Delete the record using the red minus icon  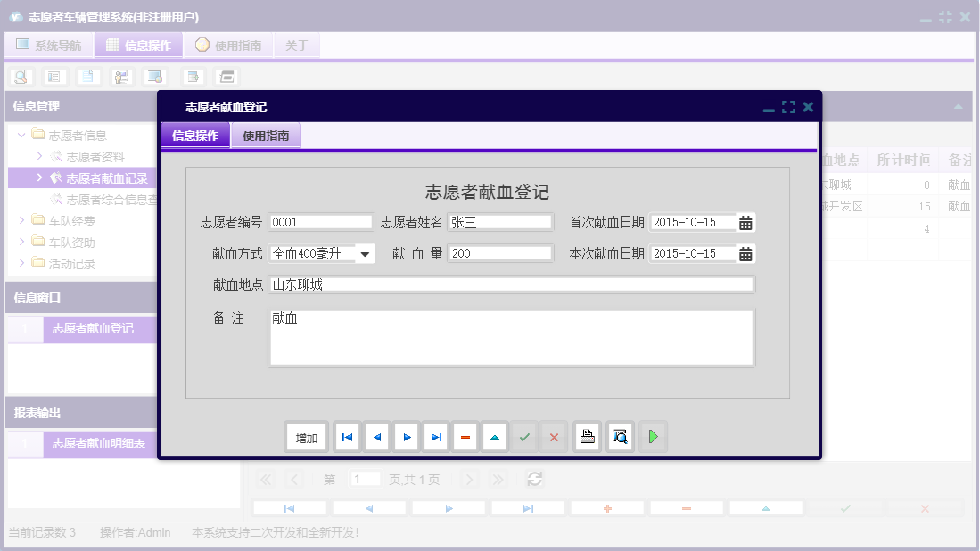[x=465, y=436]
